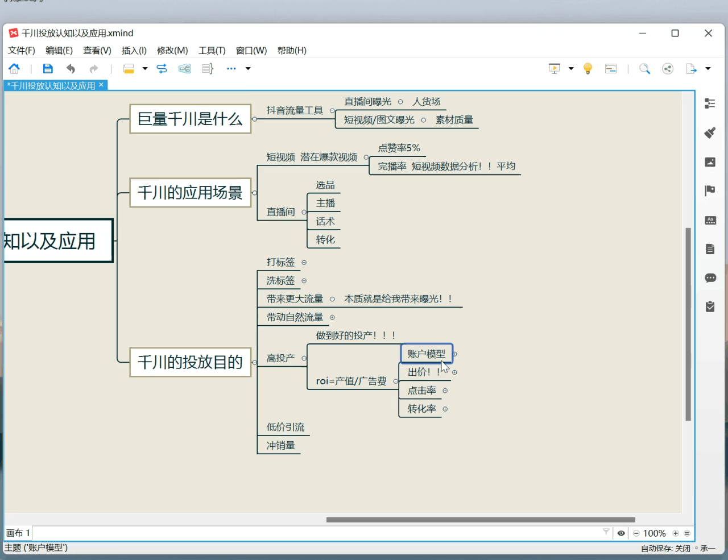This screenshot has width=728, height=560.
Task: Open the Image panel in the sidebar
Action: (710, 162)
